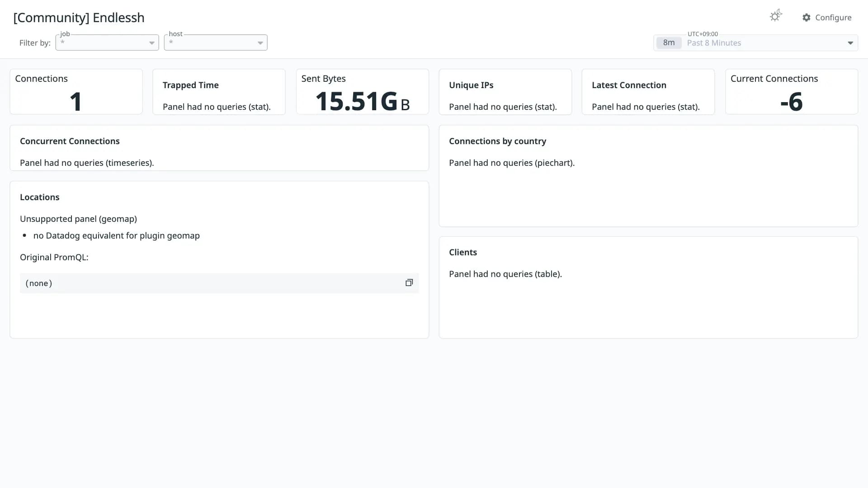Copy the PromQL code block contents
Screen dimensions: 868x488
coord(409,283)
